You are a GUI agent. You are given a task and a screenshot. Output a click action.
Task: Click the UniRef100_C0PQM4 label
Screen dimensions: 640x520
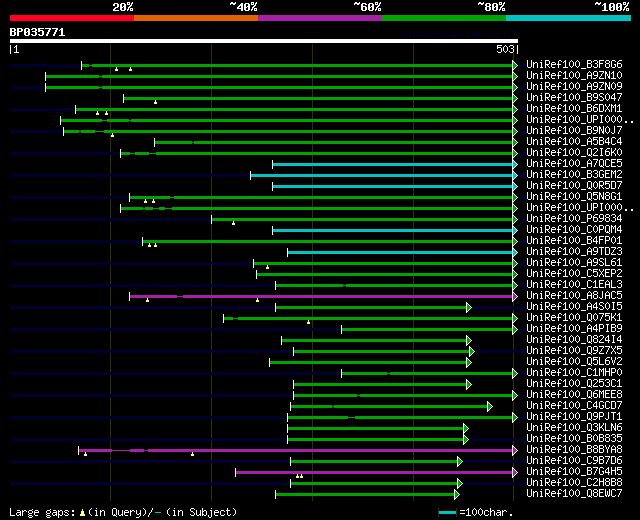click(x=574, y=230)
